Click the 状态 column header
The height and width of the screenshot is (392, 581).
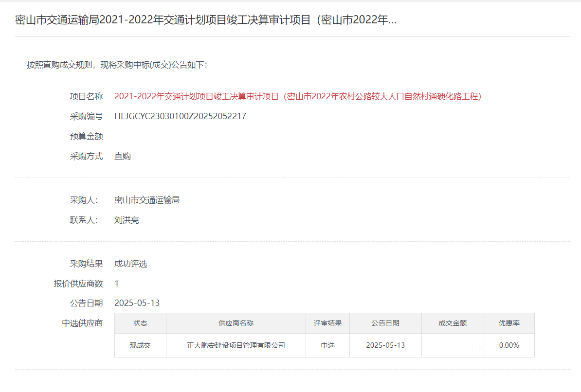(140, 323)
